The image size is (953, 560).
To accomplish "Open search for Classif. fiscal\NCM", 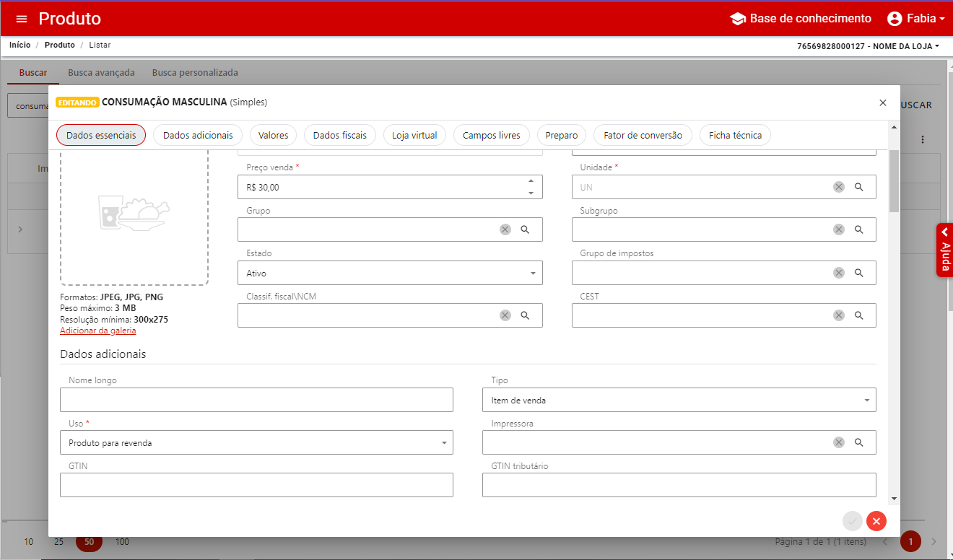I will point(526,315).
